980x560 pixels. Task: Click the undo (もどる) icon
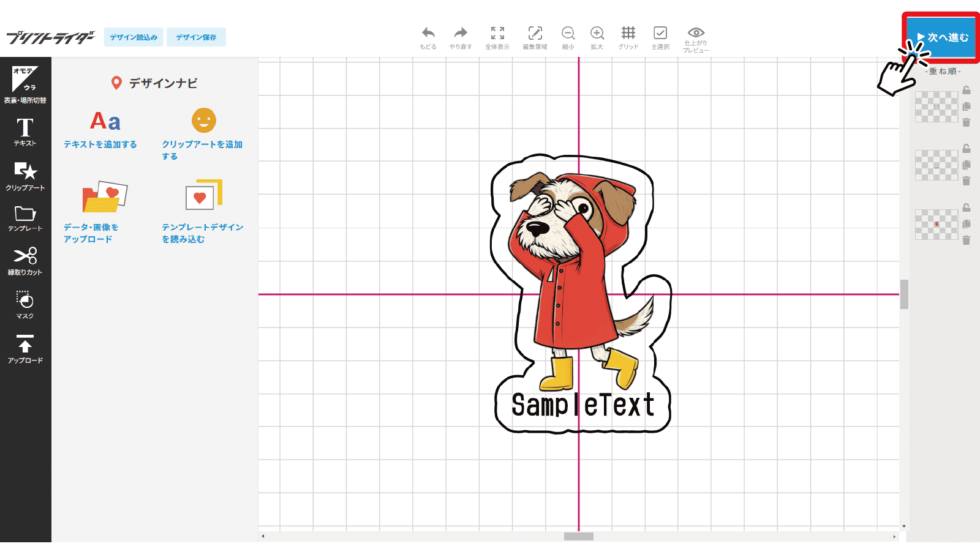pyautogui.click(x=428, y=34)
